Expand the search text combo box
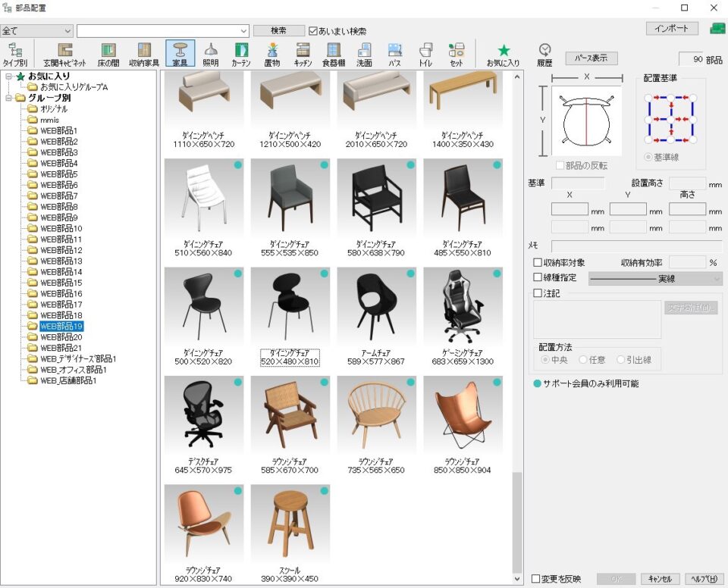Screen dimensions: 728x588 pyautogui.click(x=243, y=31)
